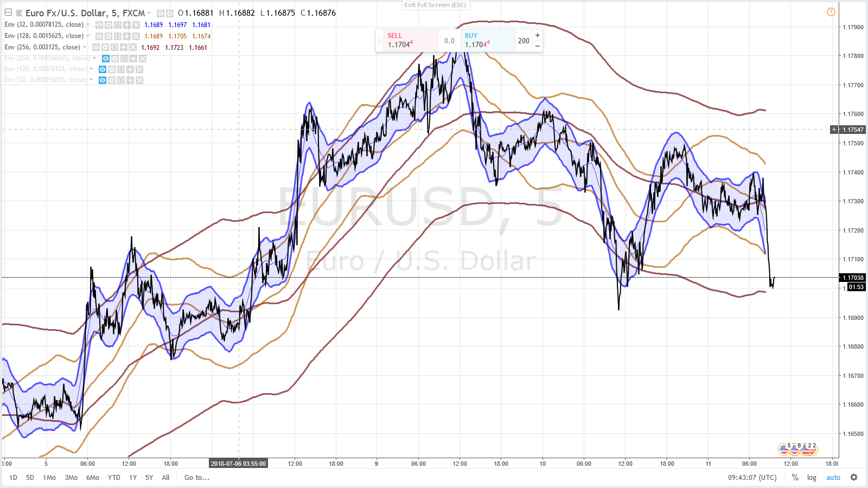Select the 3Mo time range

[71, 478]
